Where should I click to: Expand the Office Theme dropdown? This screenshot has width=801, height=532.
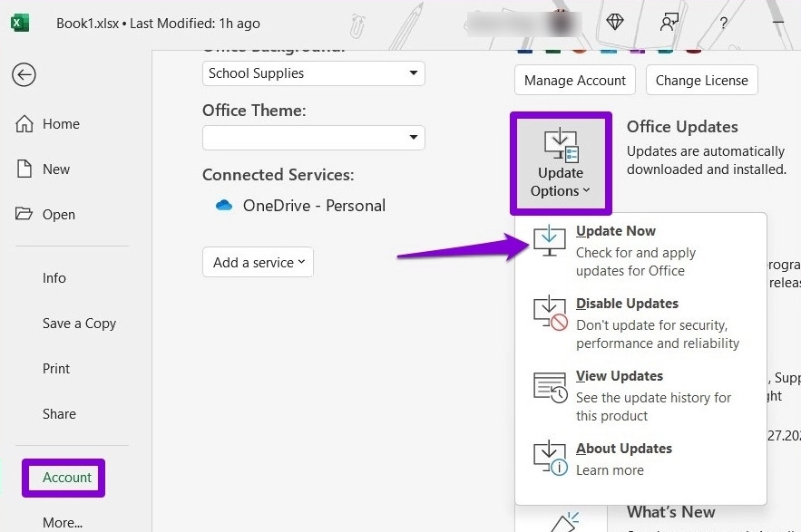tap(313, 138)
